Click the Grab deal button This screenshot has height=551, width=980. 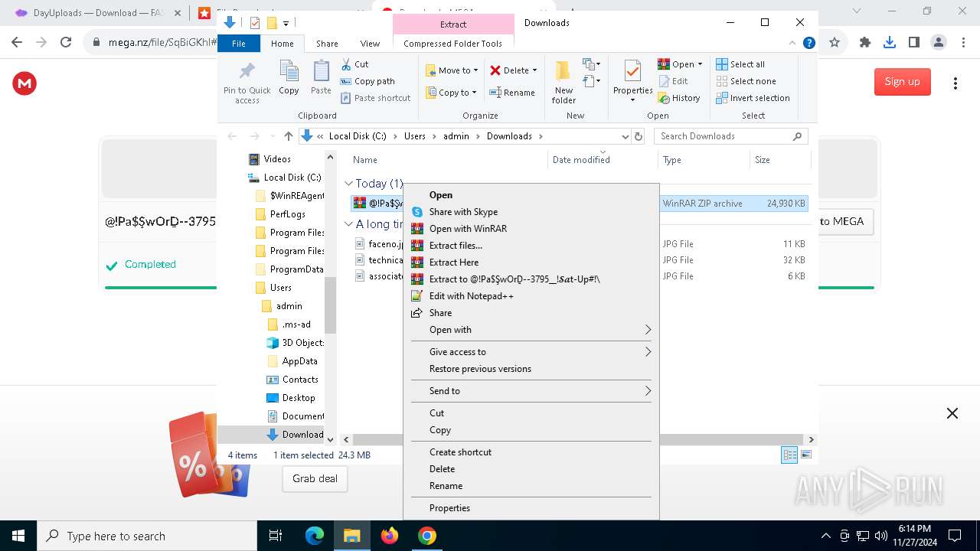(x=315, y=478)
